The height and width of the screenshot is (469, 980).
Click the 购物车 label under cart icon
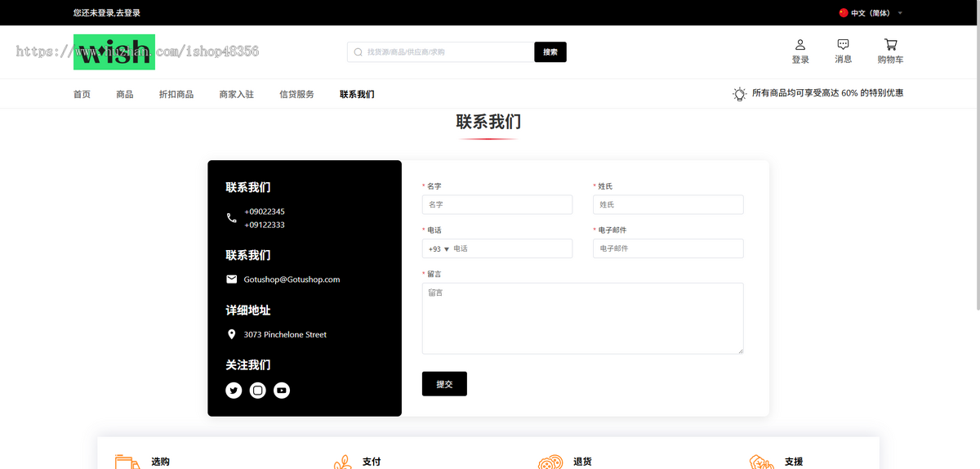click(890, 60)
